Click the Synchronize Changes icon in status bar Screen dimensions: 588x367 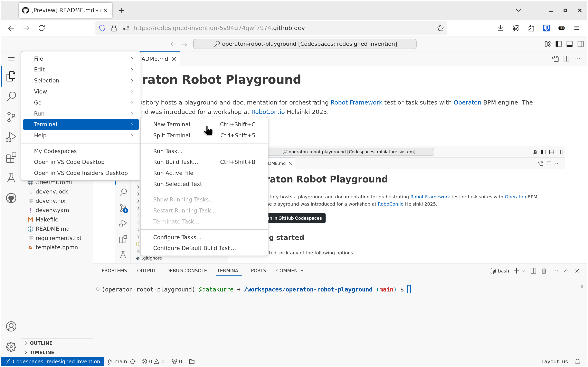(133, 362)
